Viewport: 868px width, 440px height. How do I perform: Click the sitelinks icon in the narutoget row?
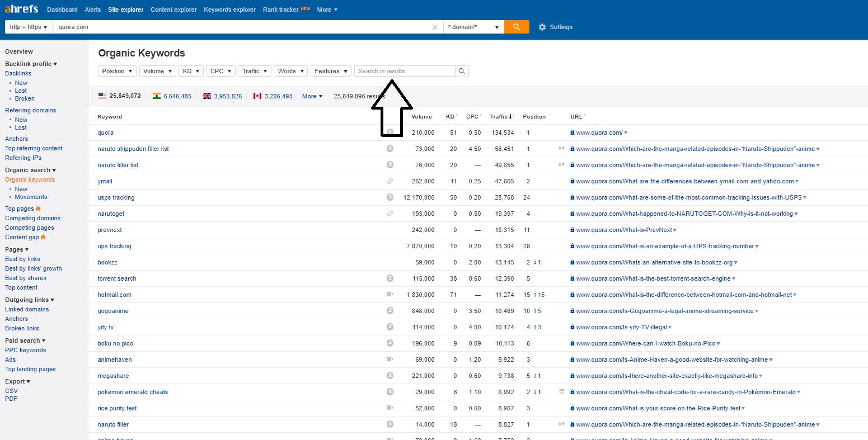pyautogui.click(x=390, y=214)
